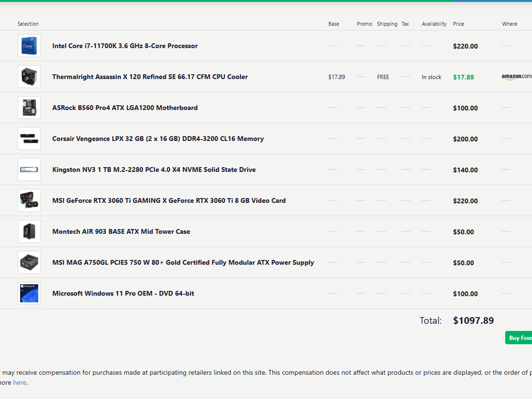Image resolution: width=532 pixels, height=399 pixels.
Task: Open Corsair Vengeance LPX 32 GB memory link
Action: (x=158, y=139)
